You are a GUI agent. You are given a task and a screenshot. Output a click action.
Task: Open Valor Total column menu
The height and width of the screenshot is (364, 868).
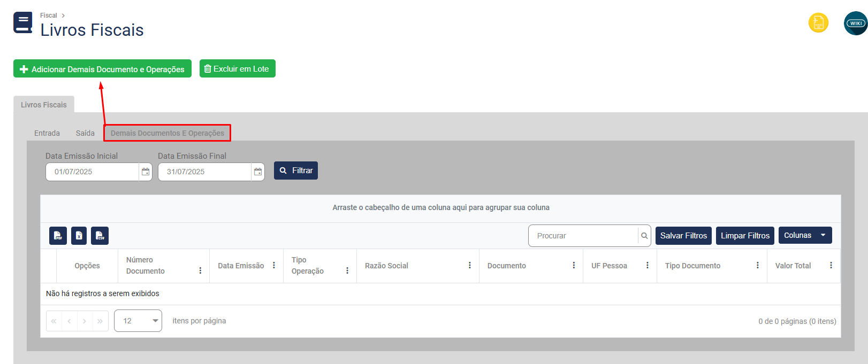[831, 265]
